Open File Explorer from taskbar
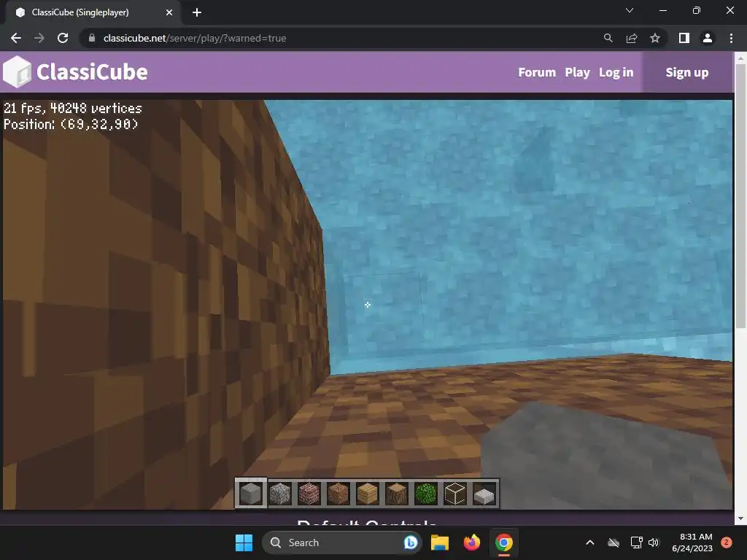 (x=440, y=542)
